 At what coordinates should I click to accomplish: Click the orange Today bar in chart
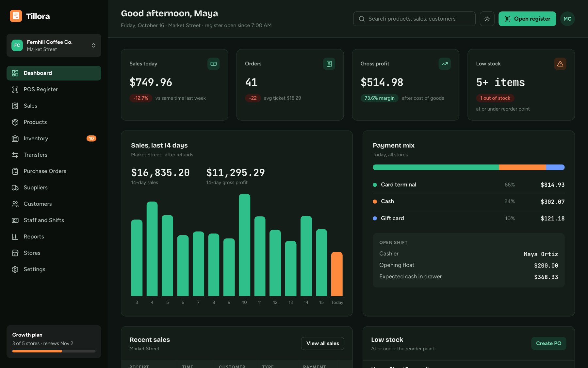337,274
